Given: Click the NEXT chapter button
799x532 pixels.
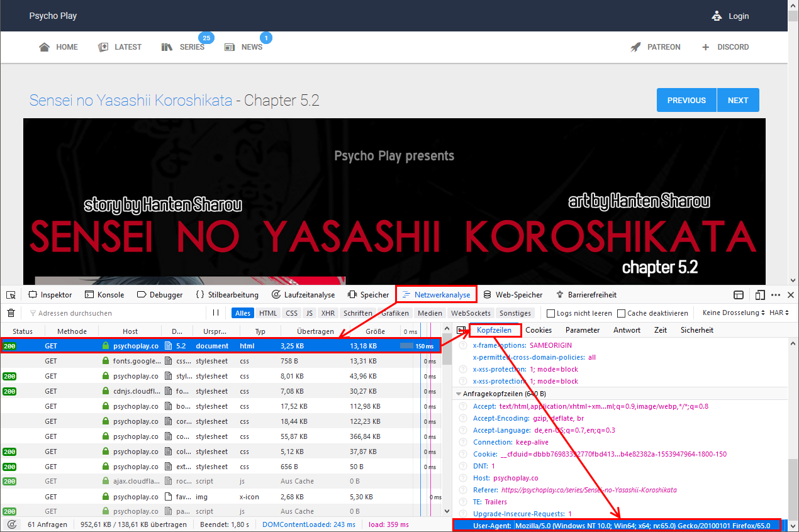Looking at the screenshot, I should [x=738, y=100].
